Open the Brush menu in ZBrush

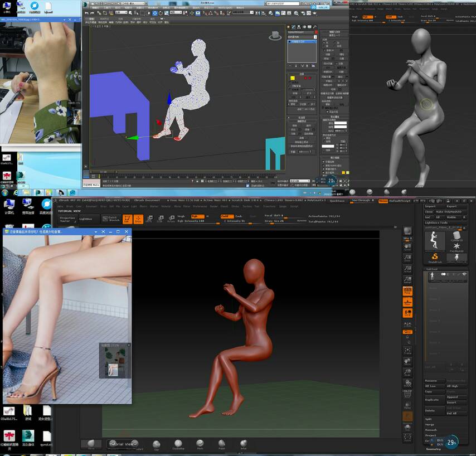[x=70, y=206]
